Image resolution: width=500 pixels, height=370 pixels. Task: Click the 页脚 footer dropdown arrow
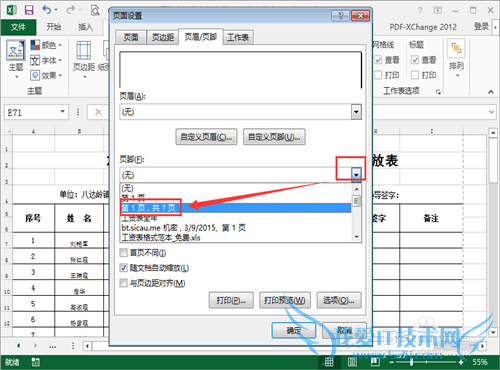(x=356, y=174)
